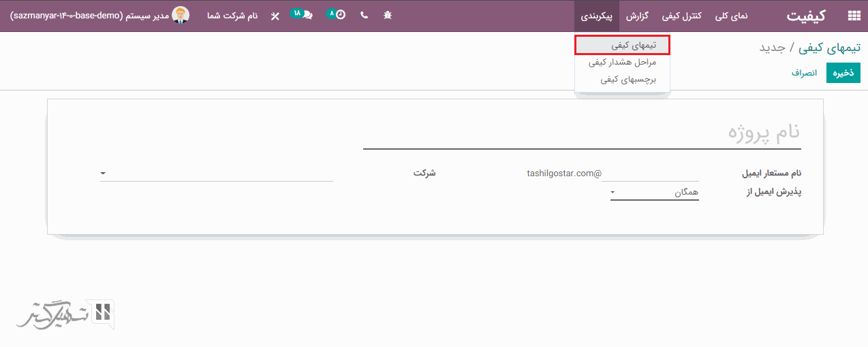Click the Tashilgostar logo watermark
The image size is (868, 347).
[65, 315]
